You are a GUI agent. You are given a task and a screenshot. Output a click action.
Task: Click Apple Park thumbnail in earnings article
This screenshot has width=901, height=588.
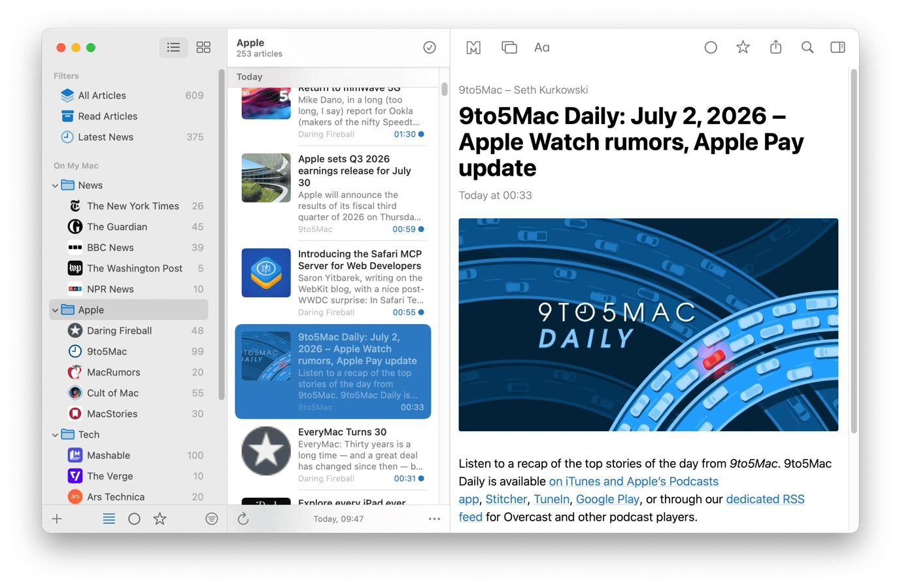[266, 178]
